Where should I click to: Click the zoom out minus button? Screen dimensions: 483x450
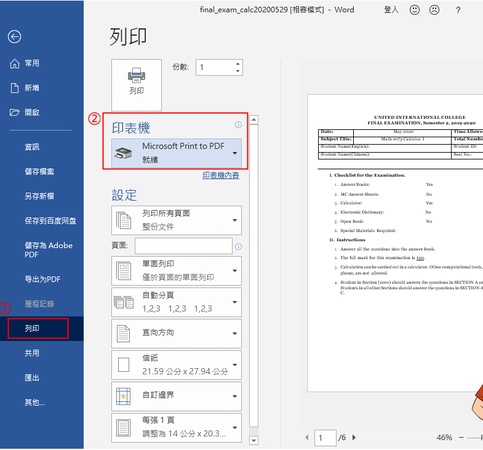461,438
